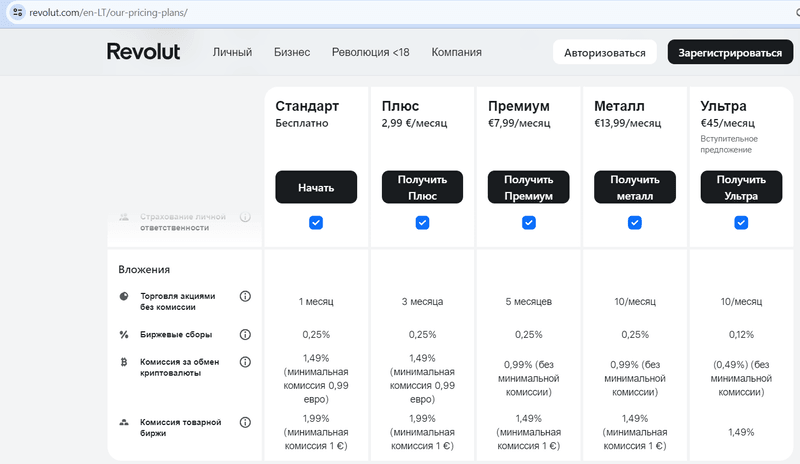
Task: Click the Ультра plan heading
Action: pos(723,106)
